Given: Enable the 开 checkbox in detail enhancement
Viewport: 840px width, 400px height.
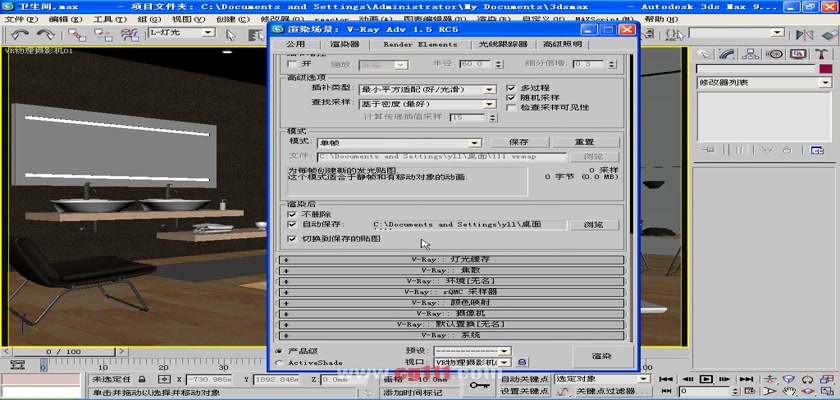Looking at the screenshot, I should [x=292, y=64].
